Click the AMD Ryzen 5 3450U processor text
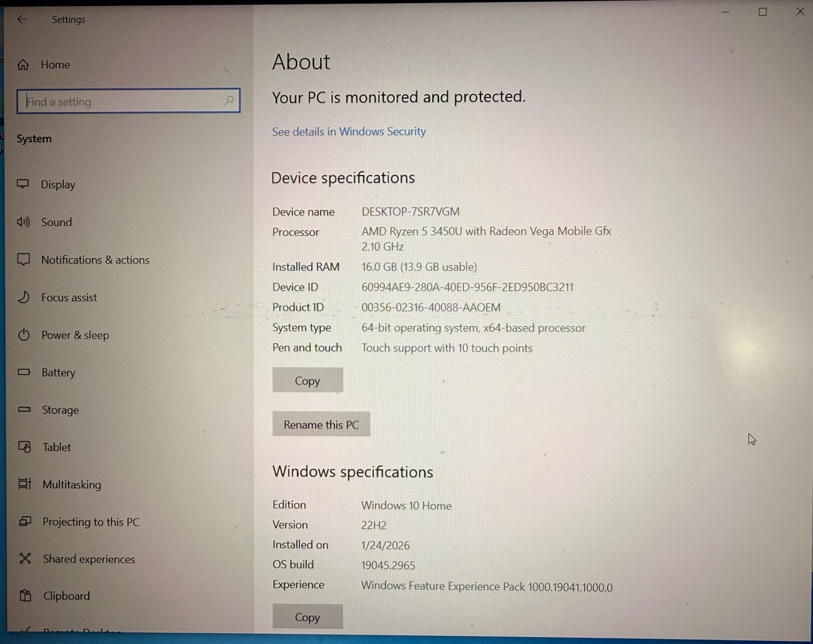Image resolution: width=813 pixels, height=644 pixels. click(486, 239)
